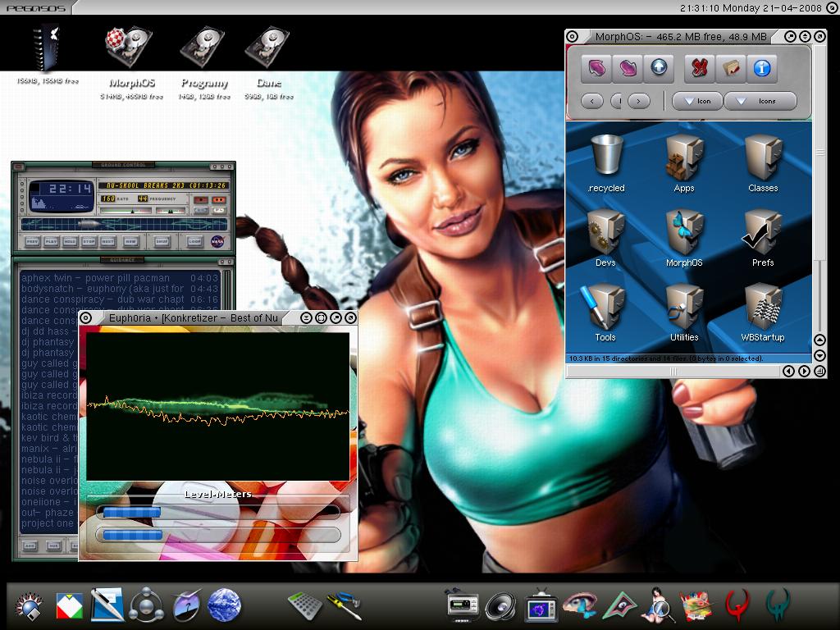This screenshot has width=840, height=630.
Task: Click scroll-up arrow in MorphOS window
Action: click(819, 340)
